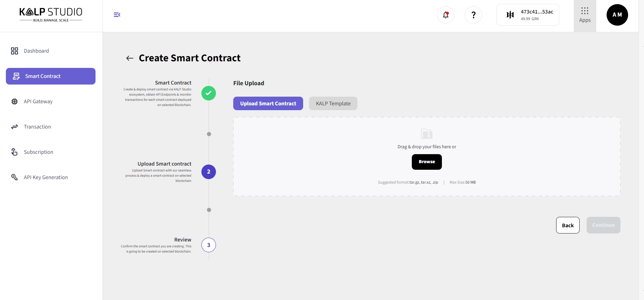Open help question mark icon

click(x=473, y=15)
